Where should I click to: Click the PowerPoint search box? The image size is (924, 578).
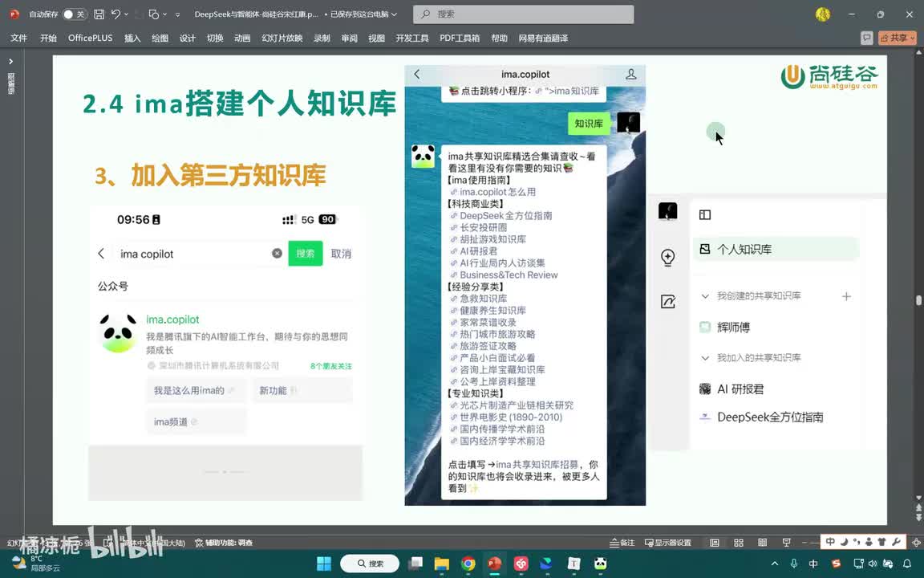click(x=523, y=14)
